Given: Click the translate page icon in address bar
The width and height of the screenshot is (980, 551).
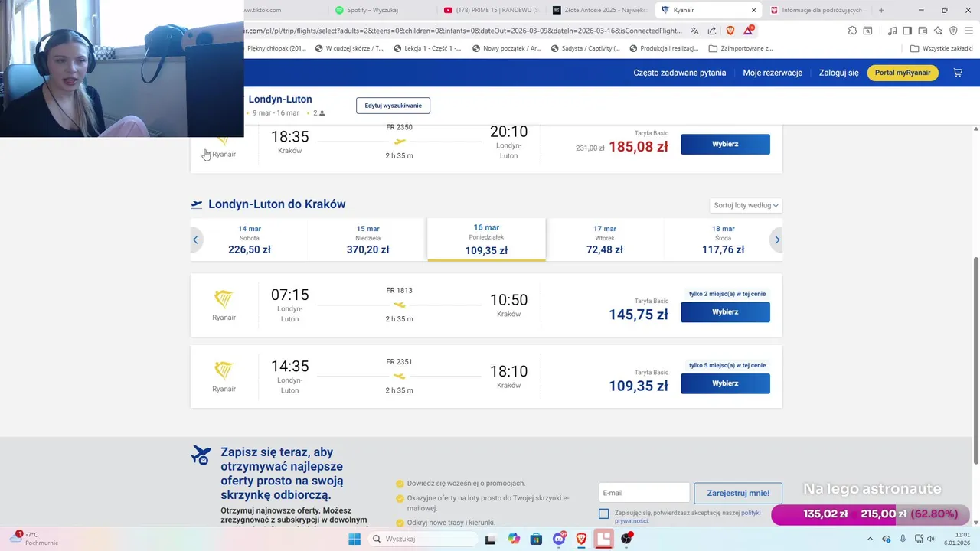Looking at the screenshot, I should 694,31.
